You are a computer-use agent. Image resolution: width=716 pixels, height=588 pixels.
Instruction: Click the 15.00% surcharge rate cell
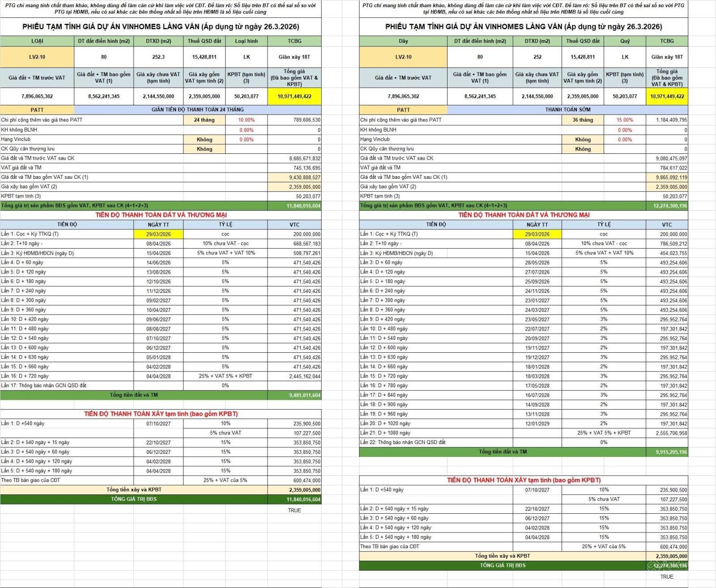(x=625, y=120)
